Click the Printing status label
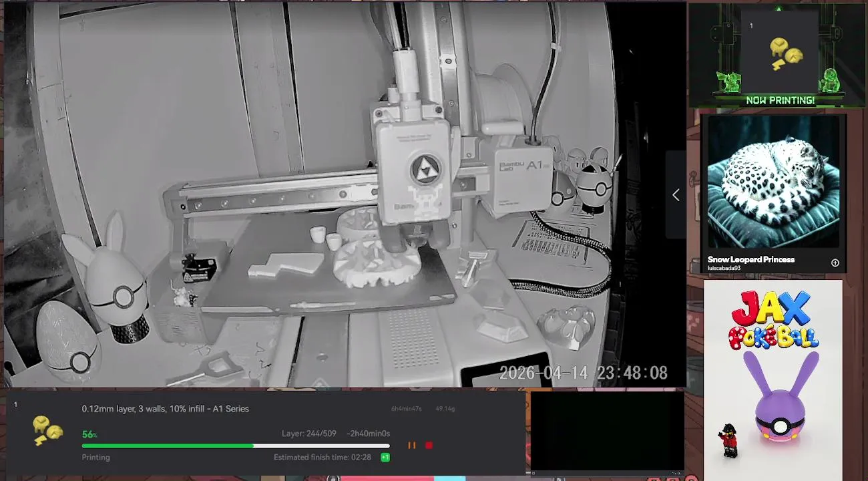This screenshot has width=868, height=481. pos(95,458)
